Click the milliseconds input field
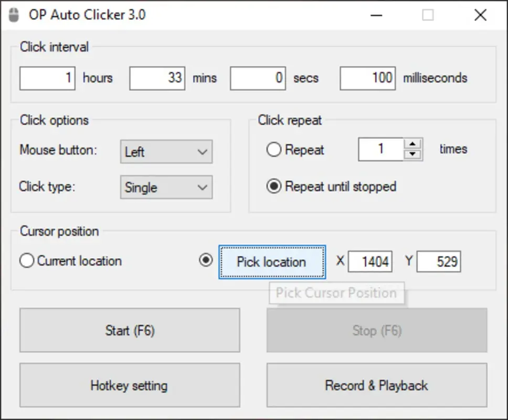Viewport: 508px width, 420px height. click(x=367, y=78)
